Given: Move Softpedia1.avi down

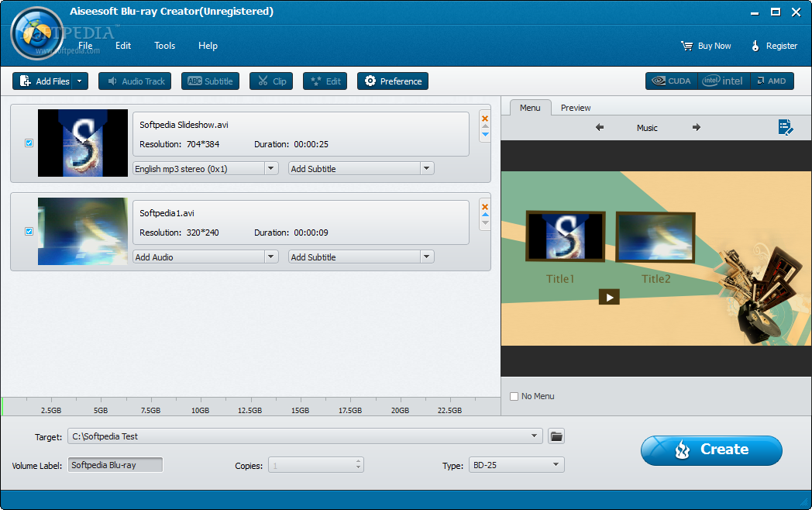Looking at the screenshot, I should click(x=485, y=223).
